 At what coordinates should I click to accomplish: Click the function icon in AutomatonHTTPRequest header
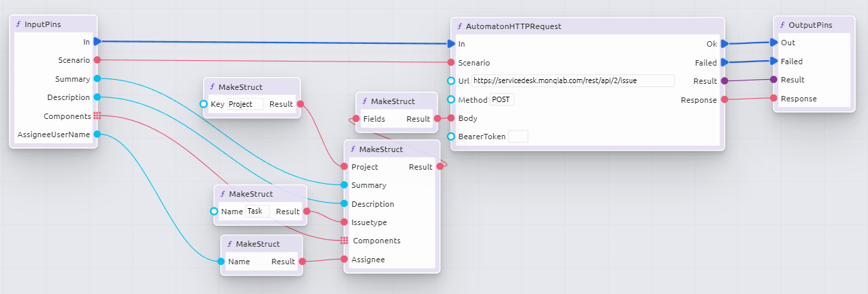click(x=460, y=26)
